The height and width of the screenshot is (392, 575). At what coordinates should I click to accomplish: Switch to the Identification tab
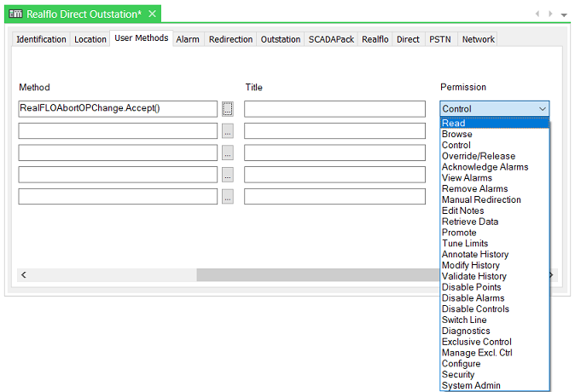[x=41, y=39]
